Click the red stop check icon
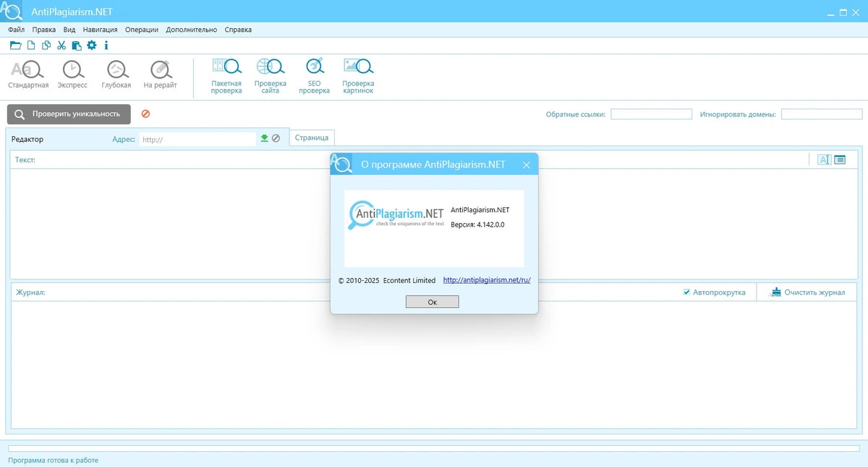Screen dimensions: 868x467 145,114
